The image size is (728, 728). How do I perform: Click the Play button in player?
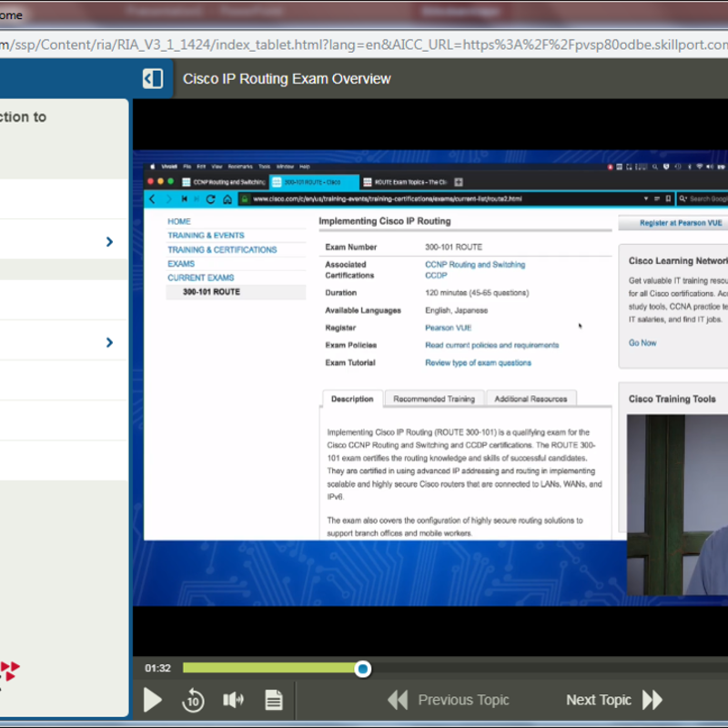(153, 700)
